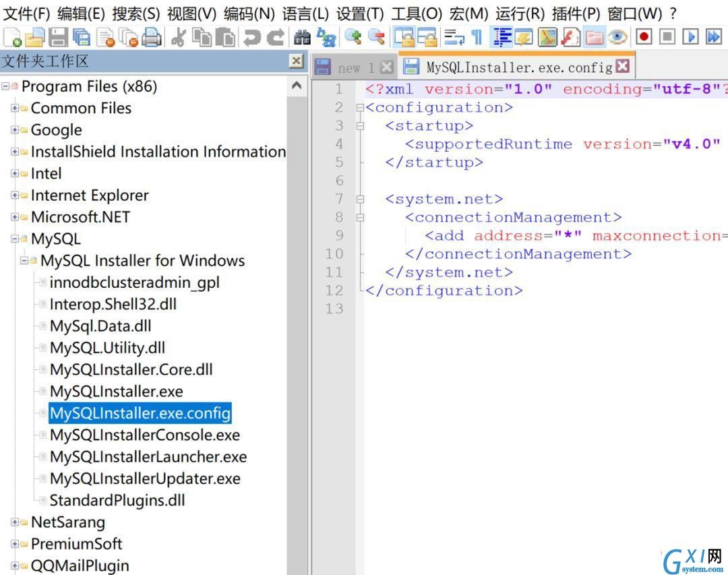The height and width of the screenshot is (575, 728).
Task: Toggle synchronized horizontal scrolling
Action: coord(427,37)
